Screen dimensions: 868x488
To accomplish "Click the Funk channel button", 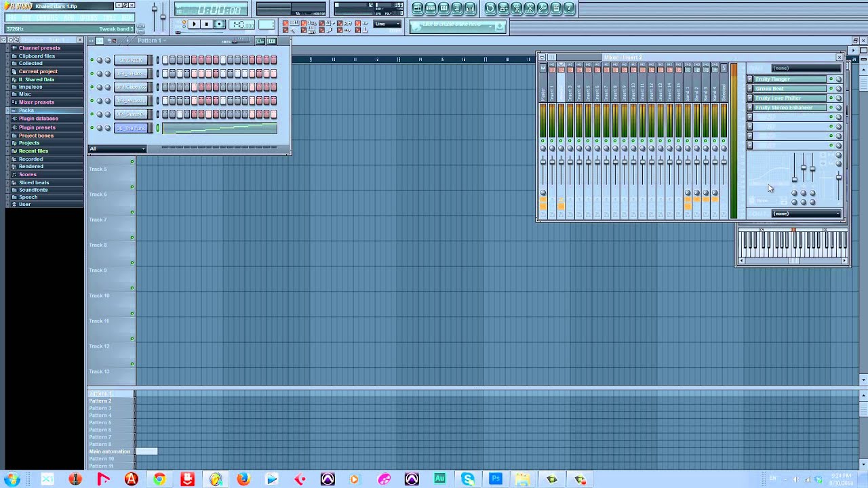I will tap(131, 128).
